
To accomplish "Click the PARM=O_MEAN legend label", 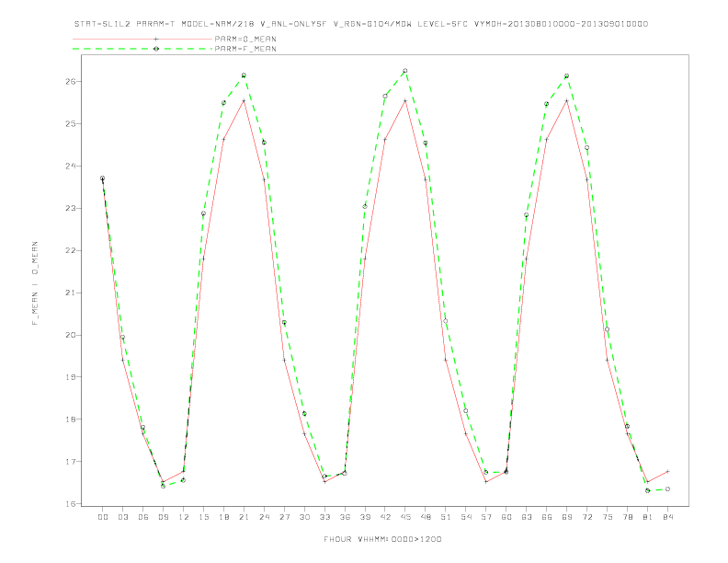I will pos(245,39).
